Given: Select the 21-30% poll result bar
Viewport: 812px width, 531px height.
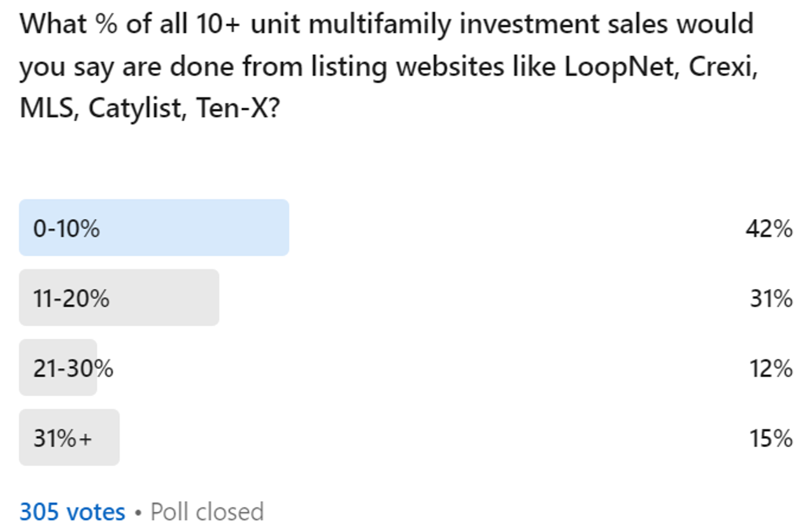Looking at the screenshot, I should [58, 368].
